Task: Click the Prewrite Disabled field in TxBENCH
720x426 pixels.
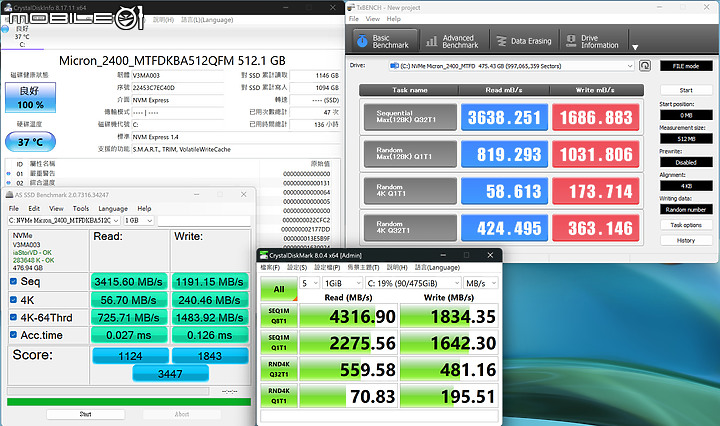Action: click(x=686, y=162)
